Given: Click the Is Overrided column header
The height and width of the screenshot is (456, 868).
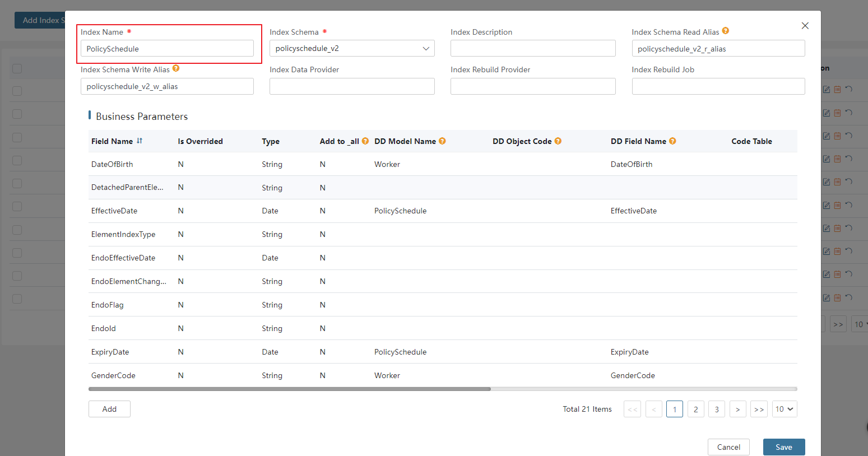Looking at the screenshot, I should point(200,141).
